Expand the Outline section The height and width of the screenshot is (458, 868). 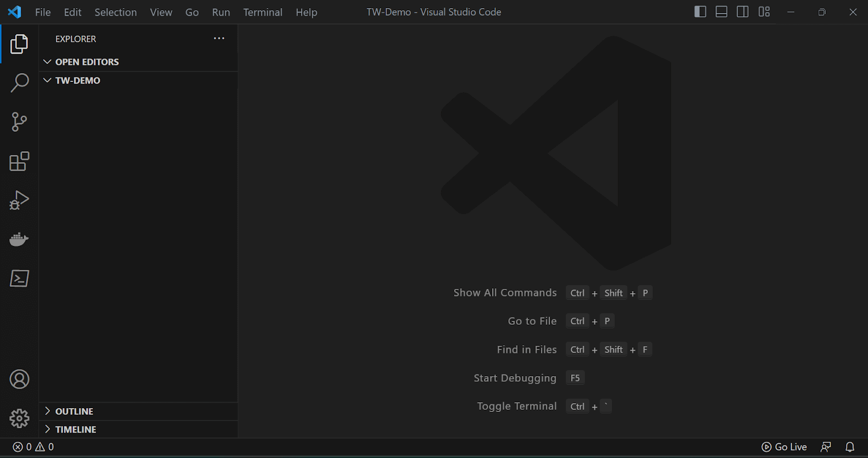tap(138, 411)
